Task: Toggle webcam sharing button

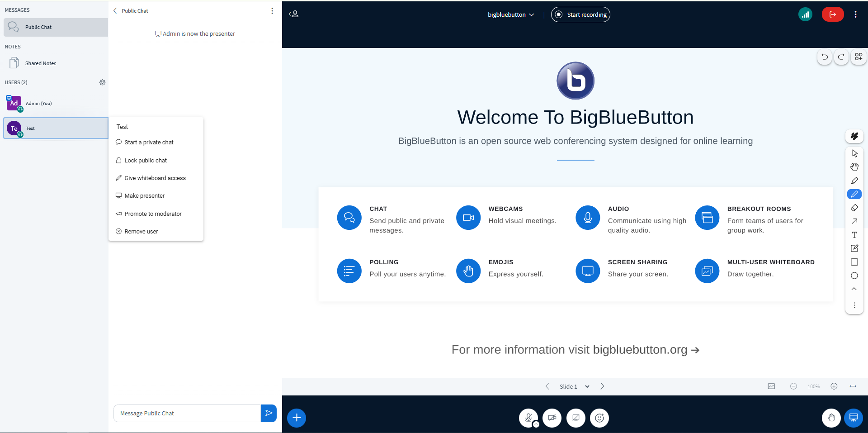Action: click(x=552, y=418)
